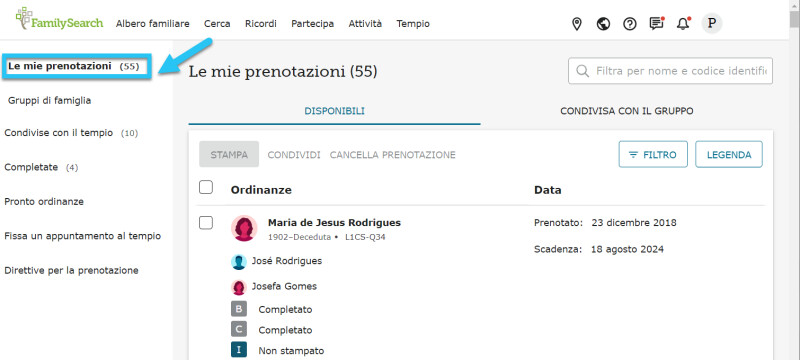Open the FamilySearch logo home link

click(x=59, y=19)
